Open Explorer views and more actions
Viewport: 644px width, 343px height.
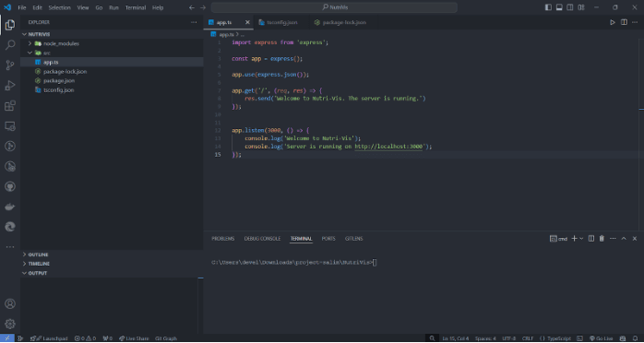pyautogui.click(x=194, y=22)
